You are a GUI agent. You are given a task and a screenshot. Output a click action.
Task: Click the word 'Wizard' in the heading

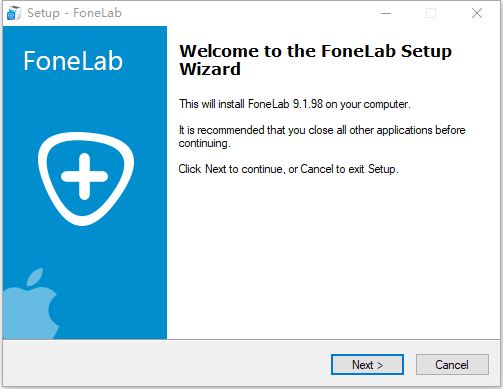click(210, 69)
